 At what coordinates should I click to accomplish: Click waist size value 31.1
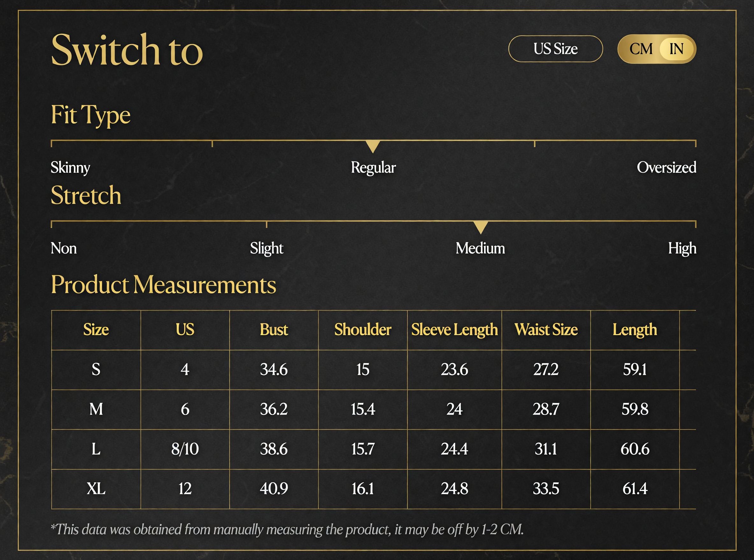(x=546, y=449)
